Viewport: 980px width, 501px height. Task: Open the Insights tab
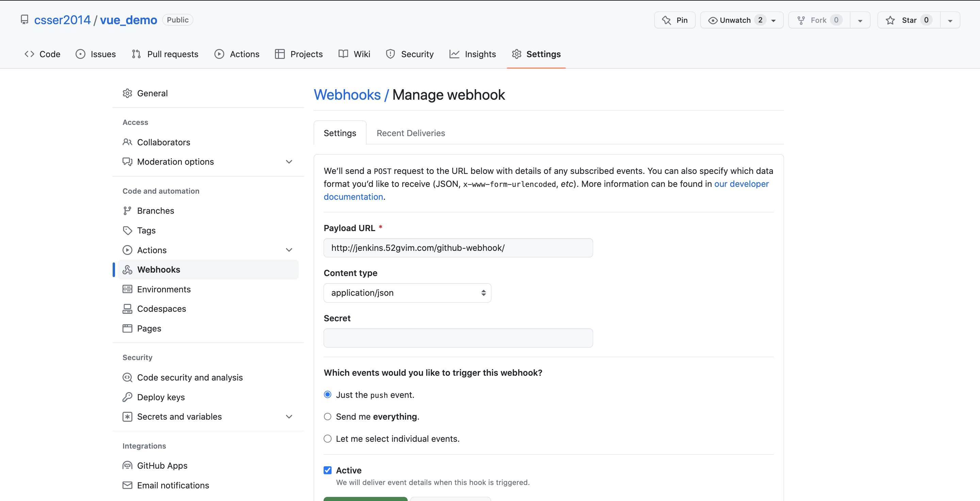(473, 54)
